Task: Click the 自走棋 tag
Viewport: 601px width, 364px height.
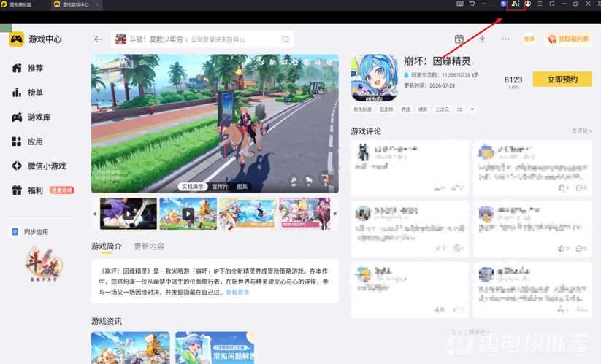Action: tap(386, 109)
